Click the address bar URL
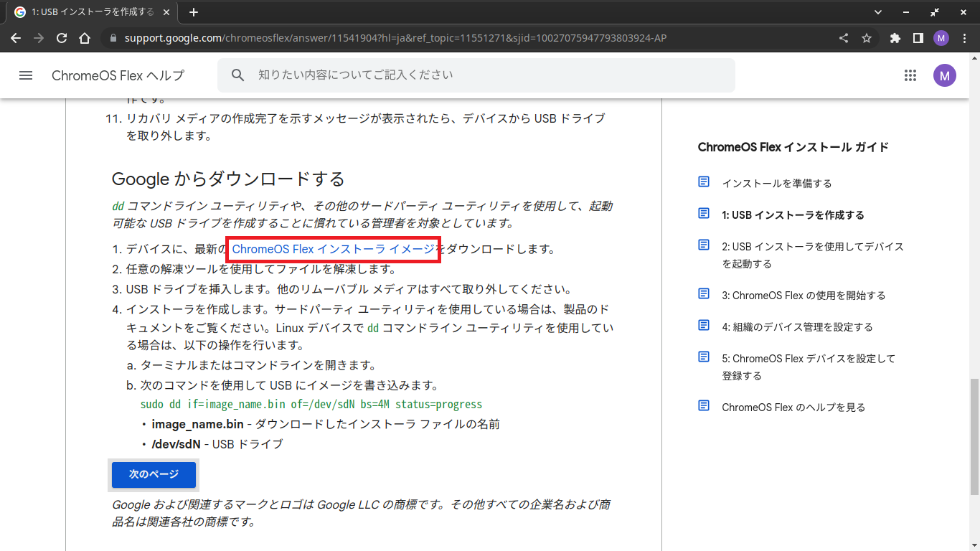Image resolution: width=980 pixels, height=551 pixels. coord(395,38)
